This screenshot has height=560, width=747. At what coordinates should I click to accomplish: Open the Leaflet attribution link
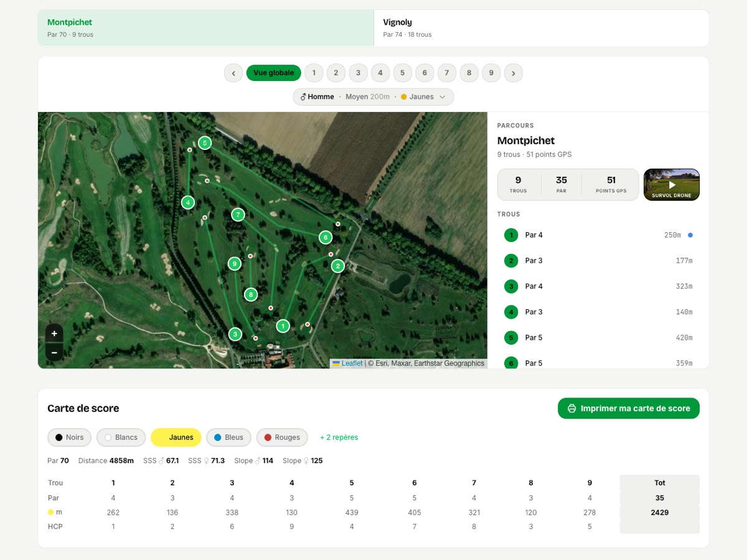[347, 363]
